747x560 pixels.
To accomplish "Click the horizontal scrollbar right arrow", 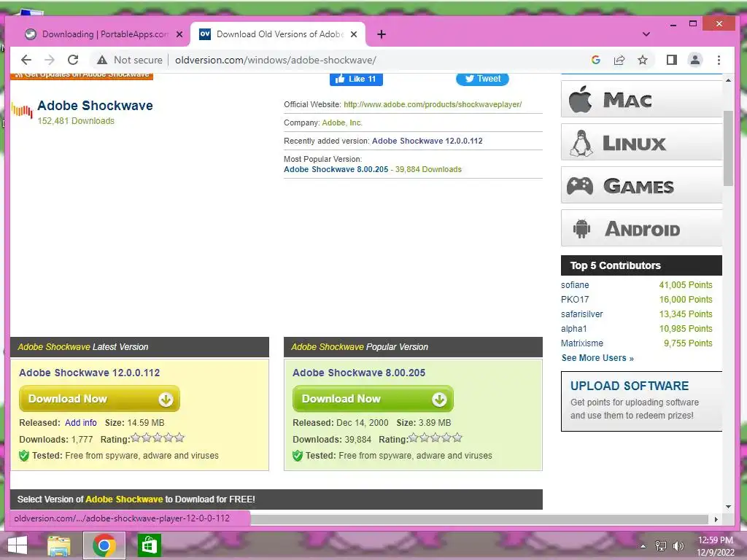I will coord(716,519).
